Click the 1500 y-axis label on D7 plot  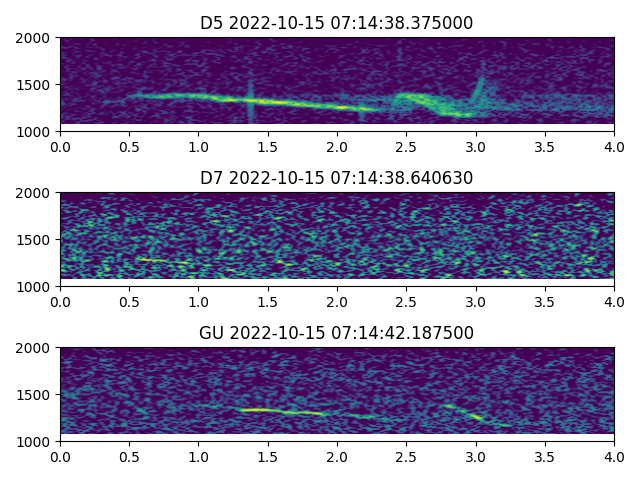(x=36, y=240)
